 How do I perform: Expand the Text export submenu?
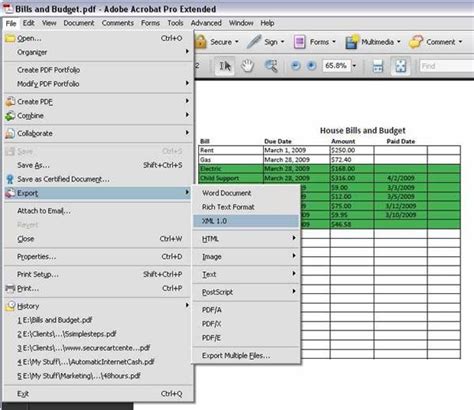[246, 274]
